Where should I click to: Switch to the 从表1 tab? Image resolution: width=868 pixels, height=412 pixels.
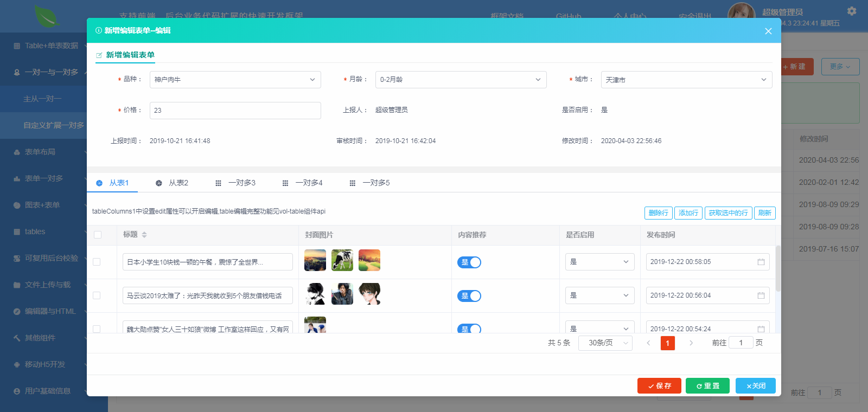pos(112,183)
